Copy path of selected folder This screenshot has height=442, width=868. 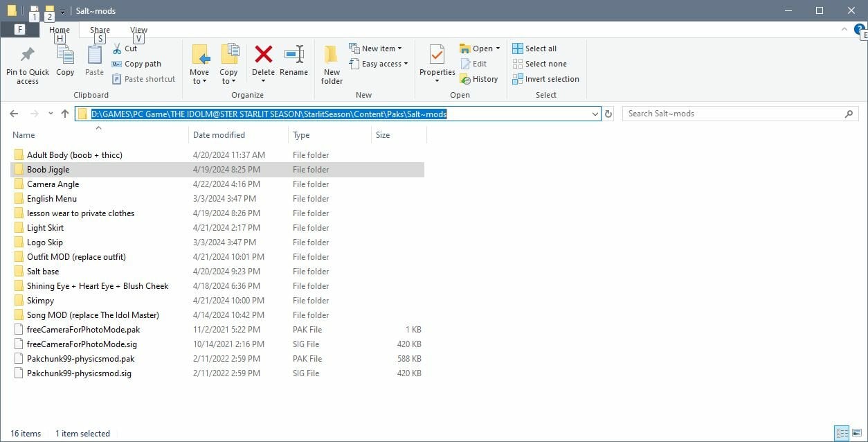click(x=136, y=64)
